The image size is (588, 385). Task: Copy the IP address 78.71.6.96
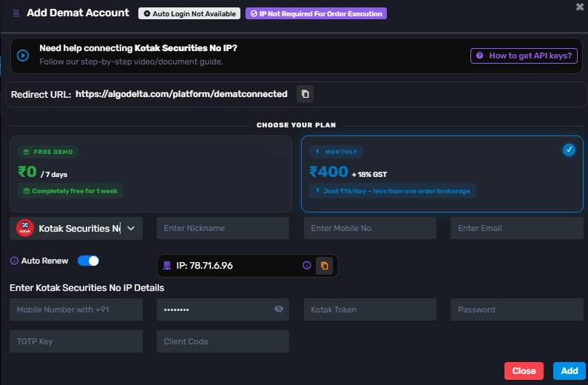tap(324, 266)
